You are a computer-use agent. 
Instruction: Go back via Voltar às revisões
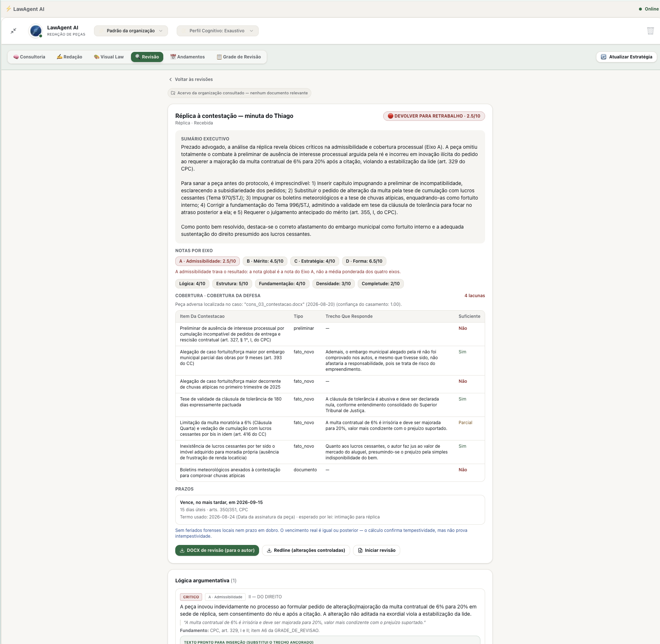191,79
